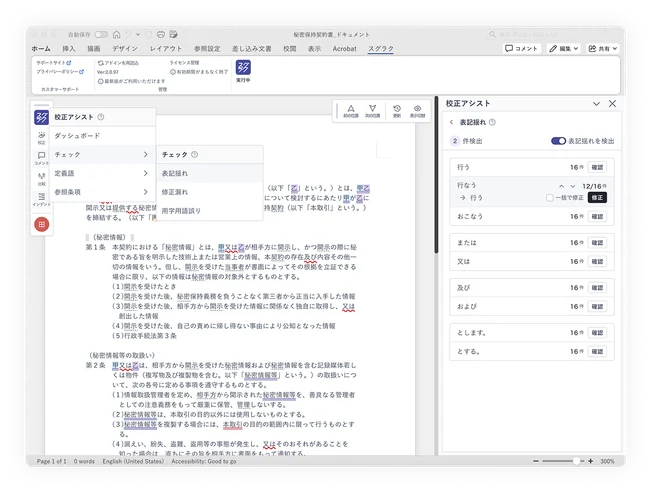
Task: Open the 編集 dropdown in the top right
Action: 563,49
